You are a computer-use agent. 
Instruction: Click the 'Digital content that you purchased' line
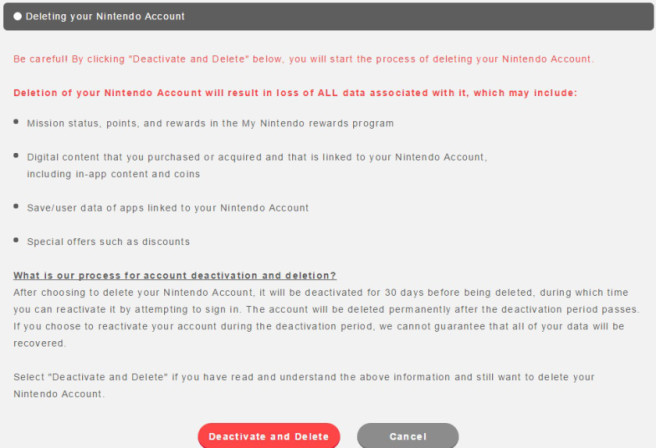coord(260,157)
